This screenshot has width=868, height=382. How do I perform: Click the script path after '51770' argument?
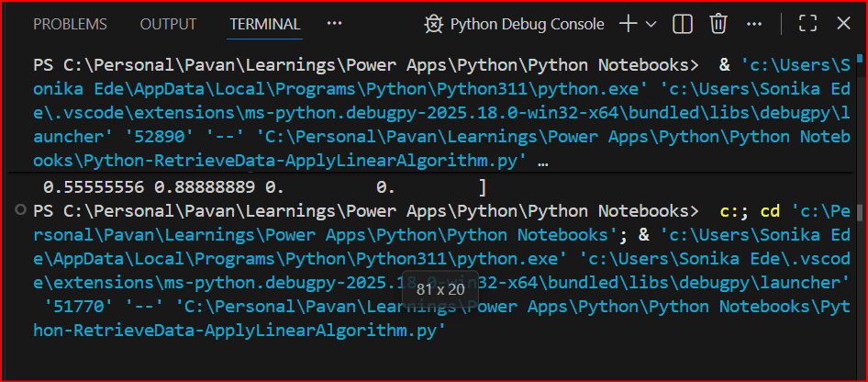[x=514, y=306]
